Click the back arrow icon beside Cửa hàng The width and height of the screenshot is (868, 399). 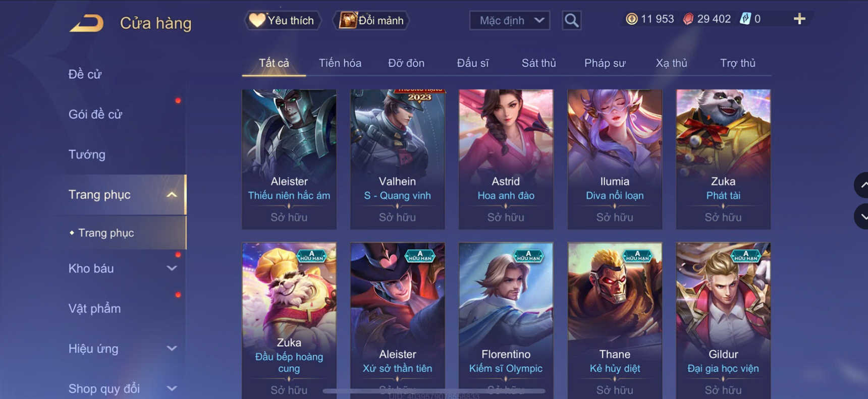pos(87,23)
